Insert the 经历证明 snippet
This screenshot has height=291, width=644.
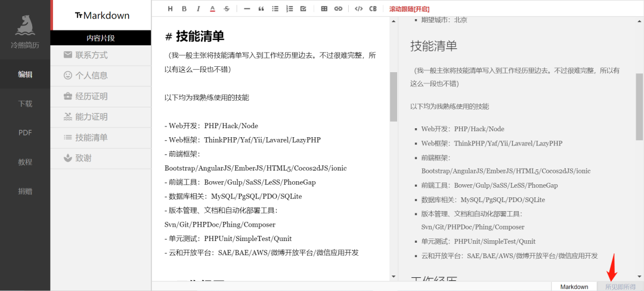[101, 97]
